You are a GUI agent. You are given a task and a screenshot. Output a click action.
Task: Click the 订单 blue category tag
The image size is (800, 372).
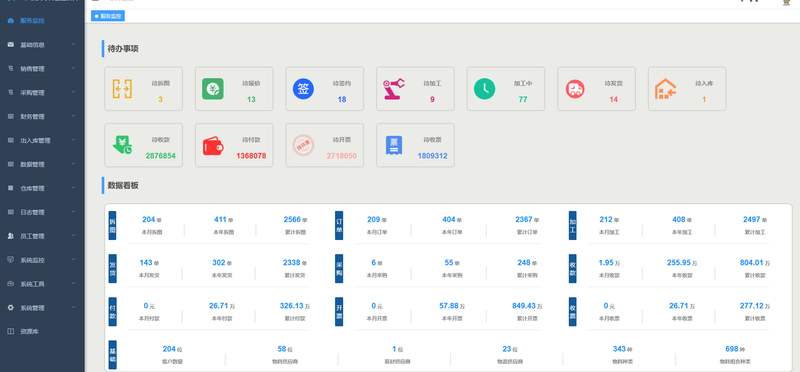tap(339, 225)
